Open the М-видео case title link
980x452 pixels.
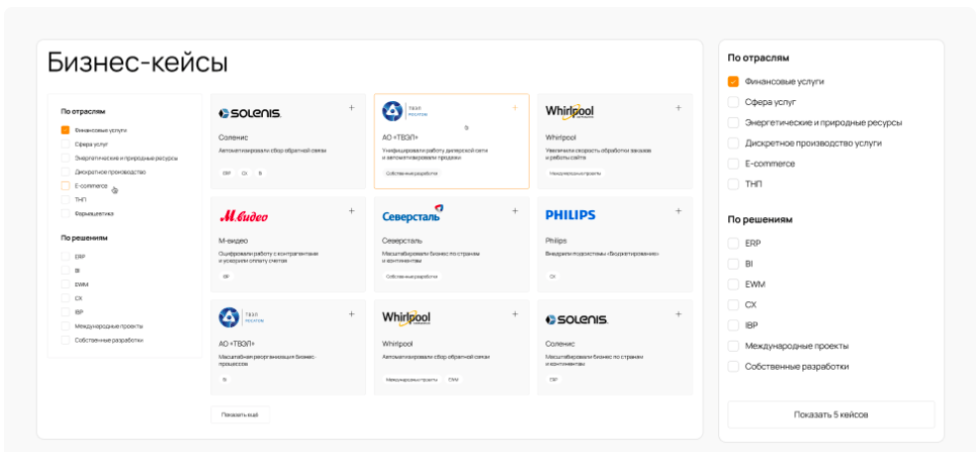(x=233, y=240)
